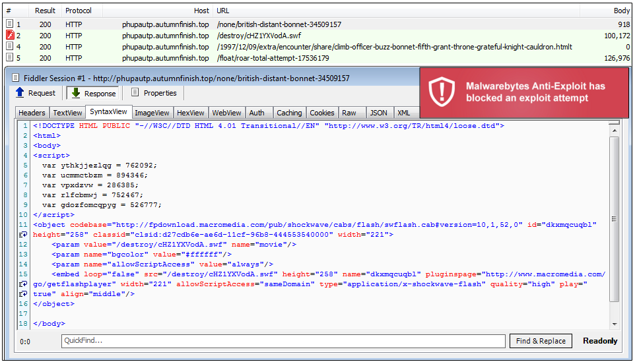
Task: Click the document icon of session 5
Action: (10, 58)
